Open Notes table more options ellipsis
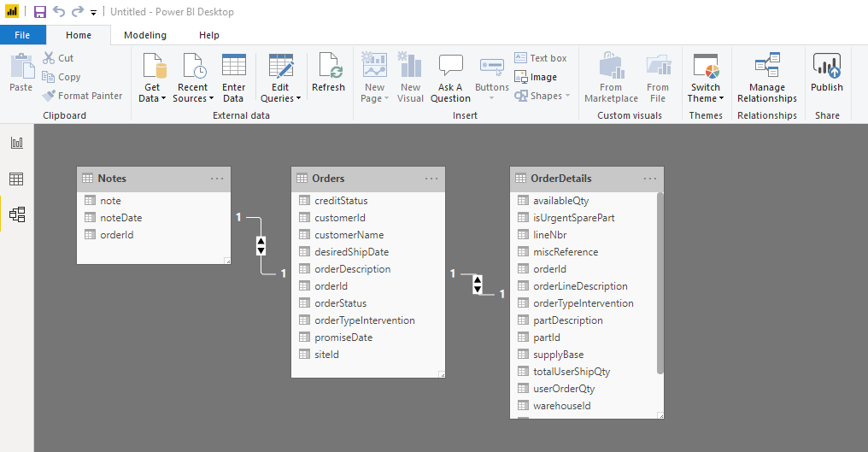 pyautogui.click(x=217, y=179)
